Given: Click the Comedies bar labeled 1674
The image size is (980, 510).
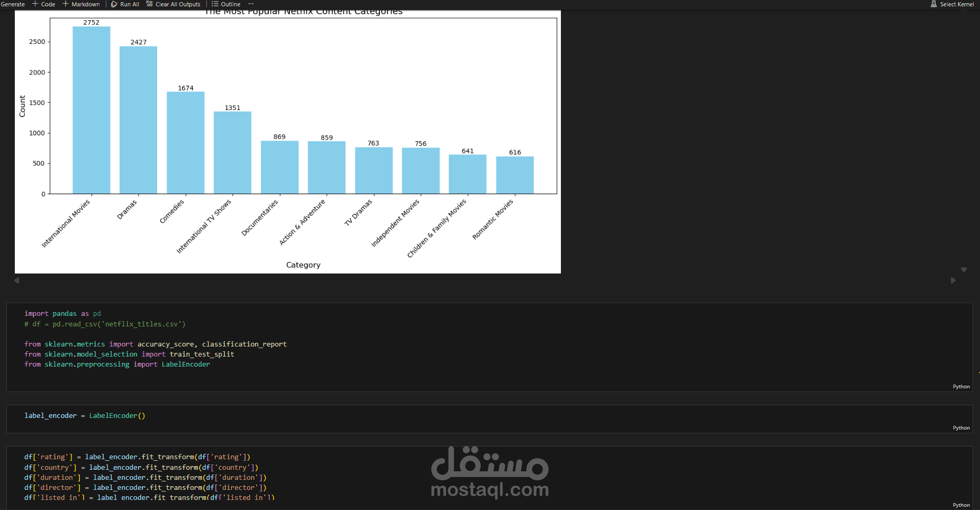Looking at the screenshot, I should tap(186, 143).
